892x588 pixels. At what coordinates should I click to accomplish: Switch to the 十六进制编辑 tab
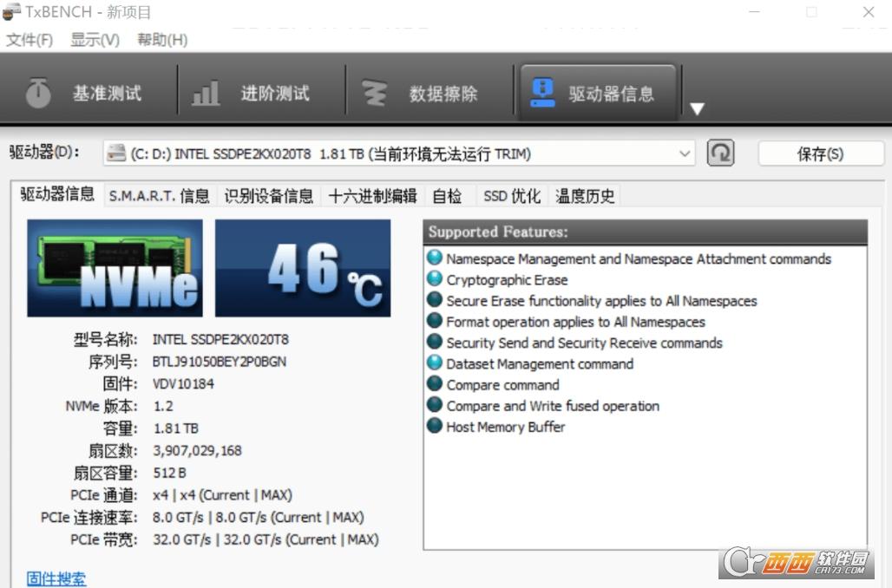tap(372, 196)
